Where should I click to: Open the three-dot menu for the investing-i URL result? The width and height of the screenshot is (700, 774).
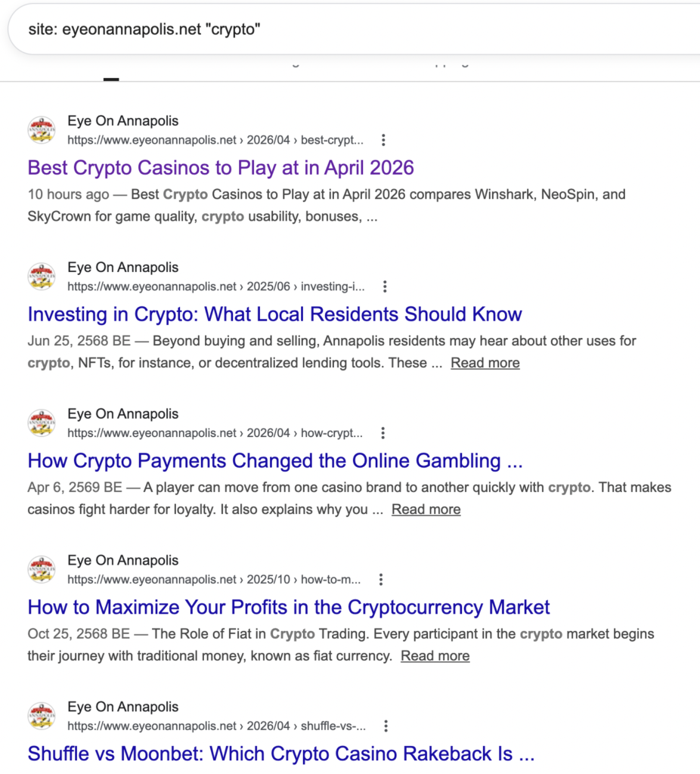(385, 286)
